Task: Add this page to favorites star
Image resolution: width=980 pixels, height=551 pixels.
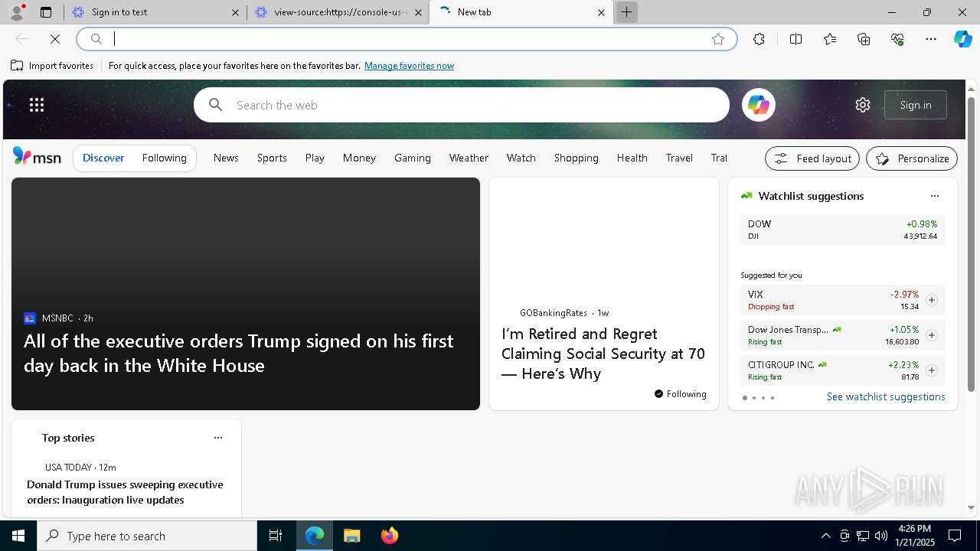Action: tap(718, 39)
